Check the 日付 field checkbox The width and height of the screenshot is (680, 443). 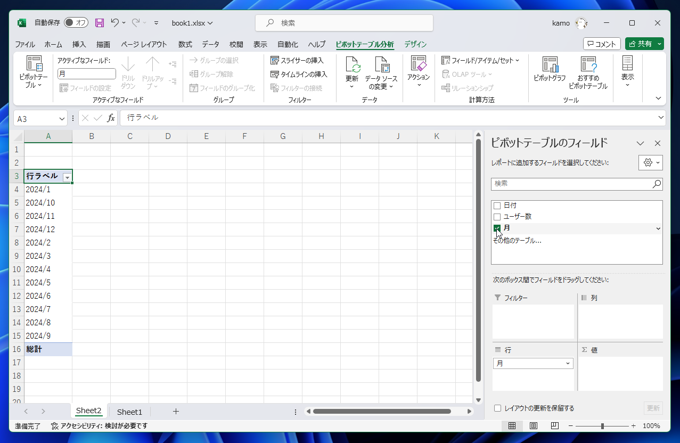pyautogui.click(x=497, y=205)
